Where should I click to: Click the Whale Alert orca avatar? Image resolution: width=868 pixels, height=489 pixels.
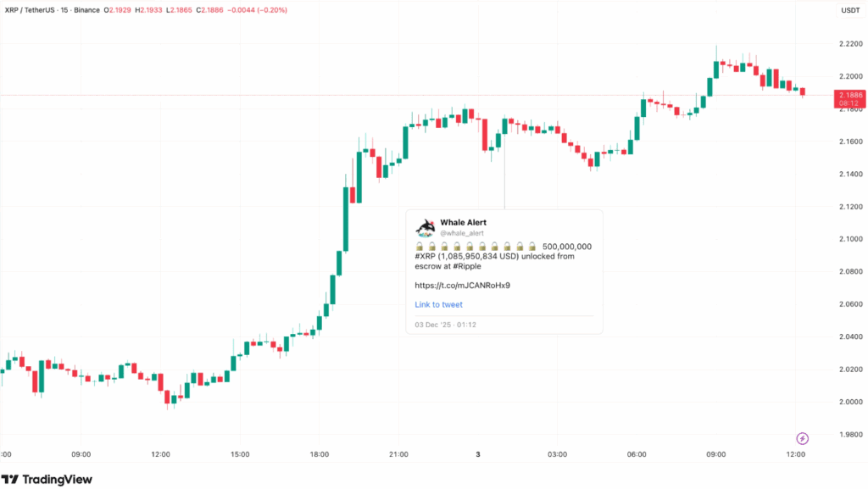426,227
